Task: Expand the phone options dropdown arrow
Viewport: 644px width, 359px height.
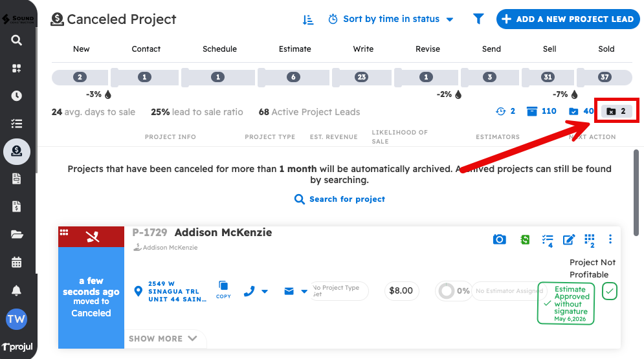Action: 265,292
